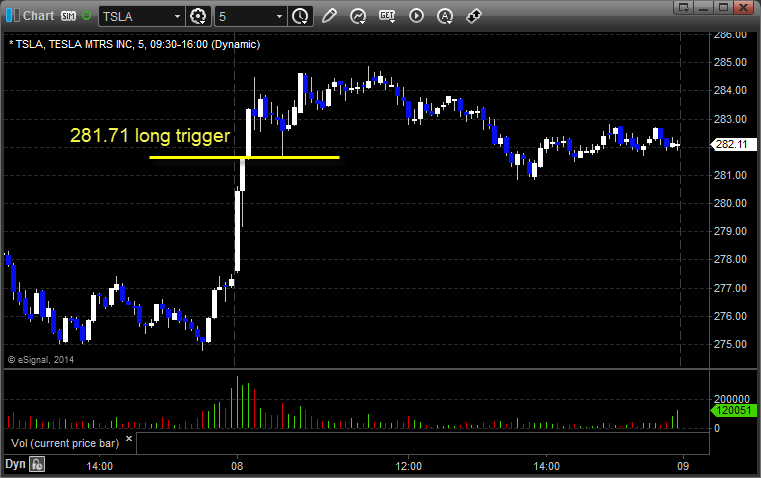The image size is (761, 478).
Task: Click the bar replay play button
Action: 416,16
